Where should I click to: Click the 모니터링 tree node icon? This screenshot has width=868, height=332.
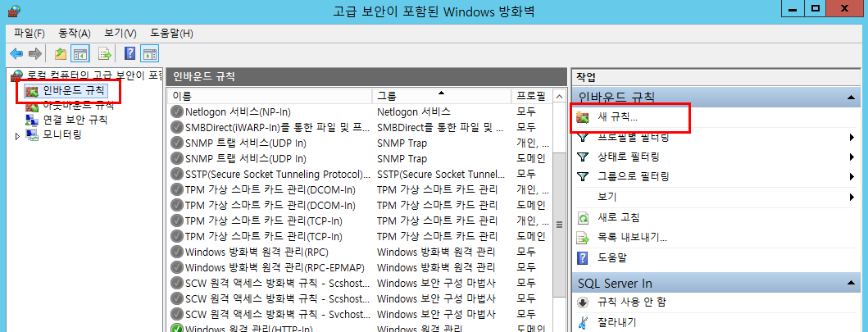point(32,134)
